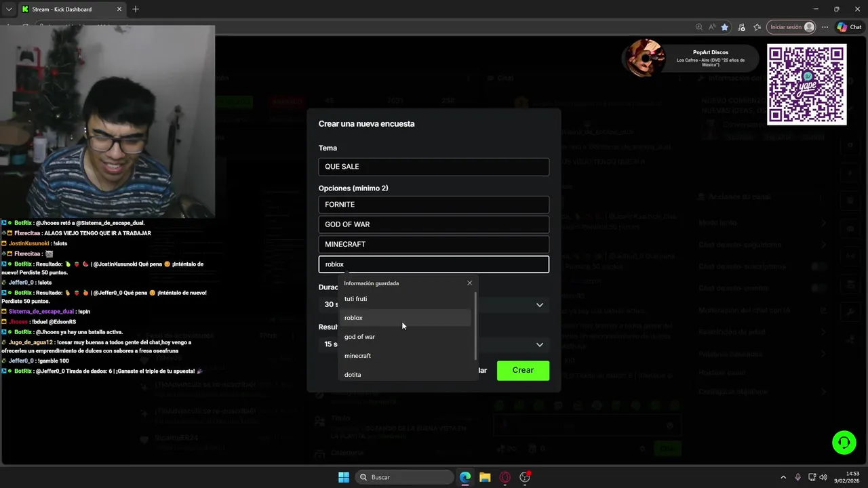
Task: Open a new browser tab
Action: coord(136,9)
